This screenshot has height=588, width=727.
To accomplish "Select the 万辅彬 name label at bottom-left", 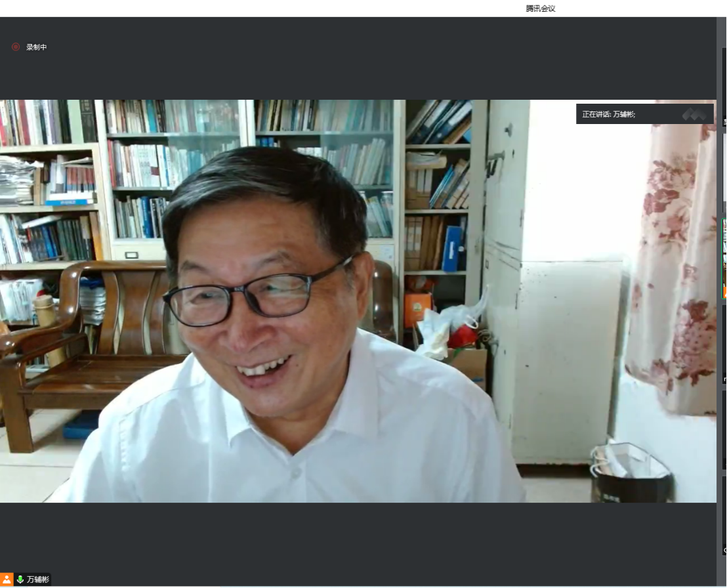I will click(x=38, y=579).
